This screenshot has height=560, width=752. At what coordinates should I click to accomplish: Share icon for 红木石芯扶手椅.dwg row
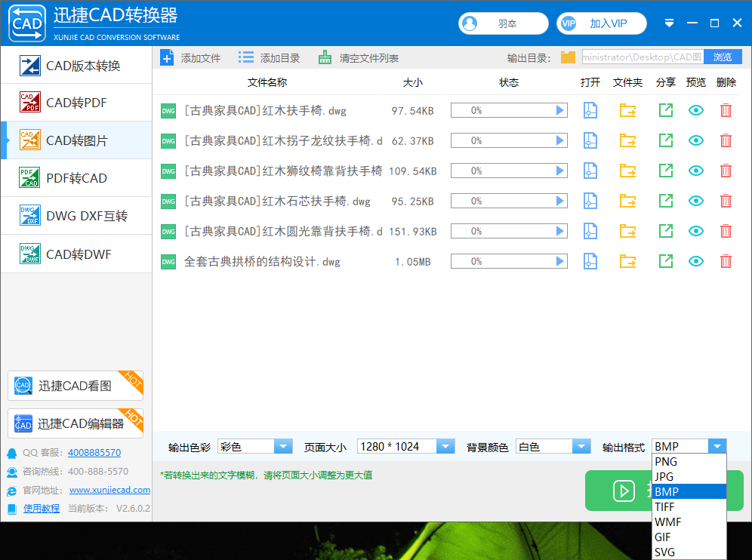[666, 201]
